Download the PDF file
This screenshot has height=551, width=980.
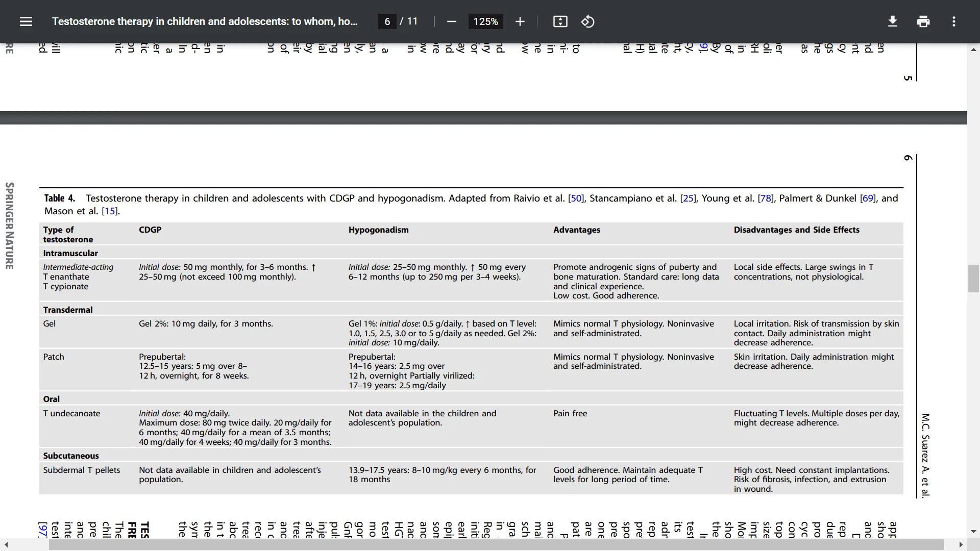tap(893, 21)
